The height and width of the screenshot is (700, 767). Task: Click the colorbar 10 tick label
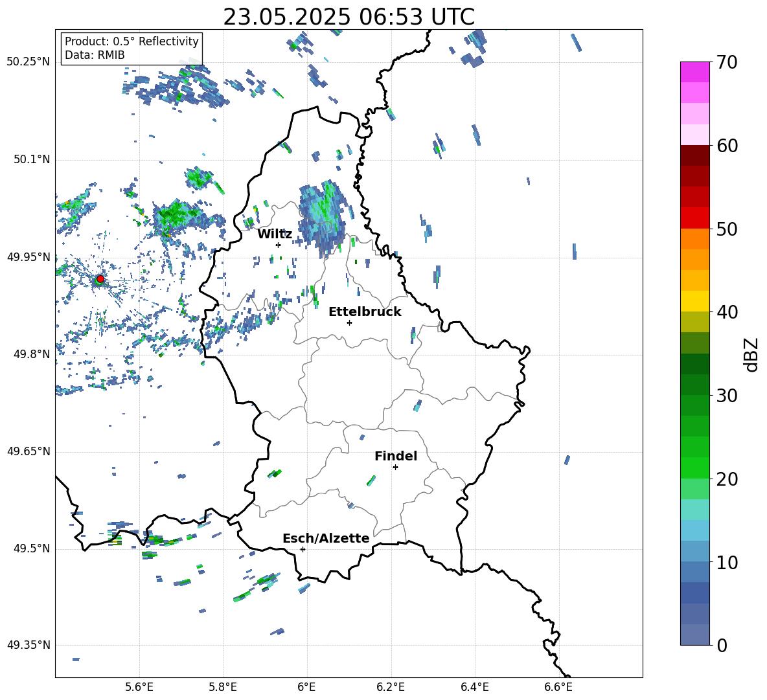click(727, 562)
